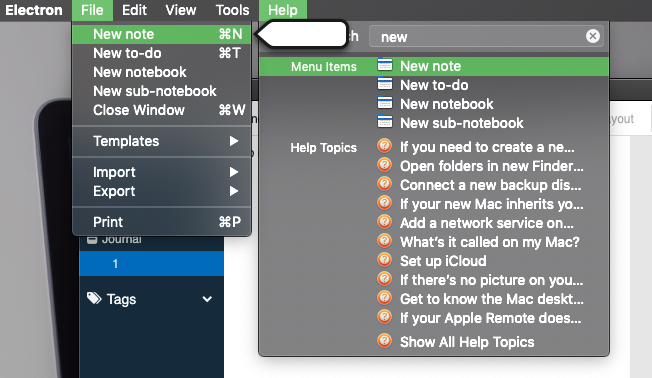652x378 pixels.
Task: Click the Tags header label
Action: tap(121, 299)
